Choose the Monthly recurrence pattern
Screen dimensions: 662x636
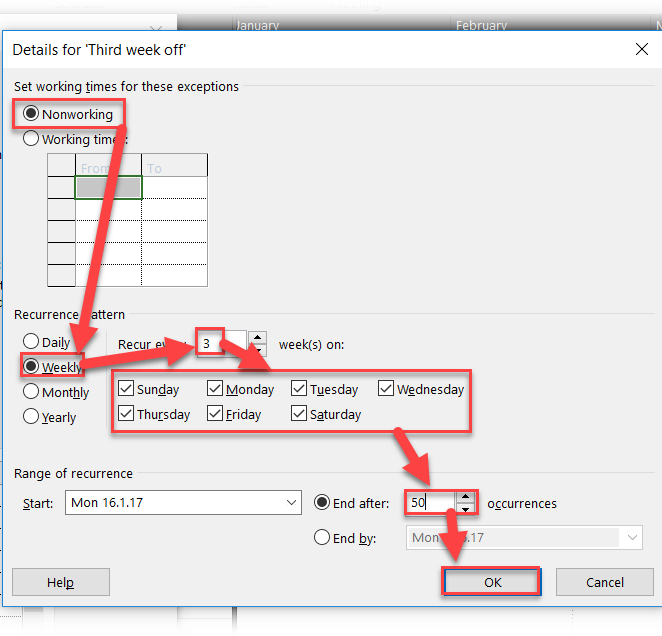(31, 392)
